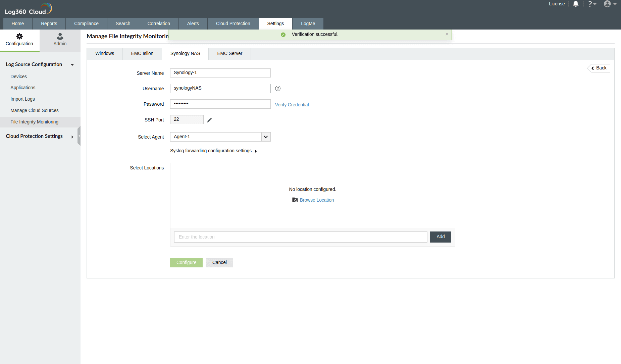Expand Cloud Protection Settings section
The image size is (621, 364).
click(72, 137)
